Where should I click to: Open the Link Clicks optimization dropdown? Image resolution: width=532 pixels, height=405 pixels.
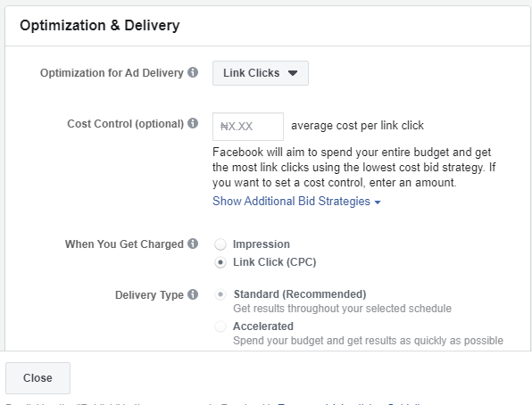[261, 73]
